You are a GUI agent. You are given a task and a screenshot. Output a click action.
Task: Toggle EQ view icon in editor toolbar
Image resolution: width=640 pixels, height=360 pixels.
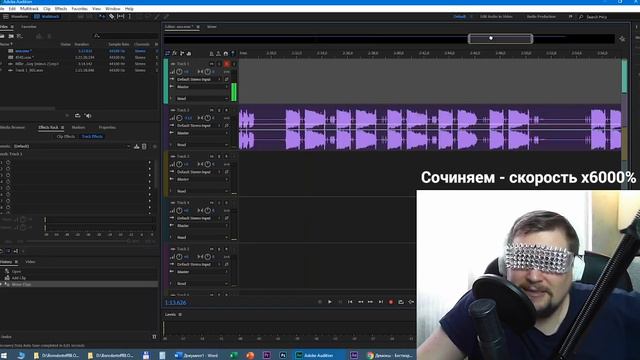click(x=189, y=53)
